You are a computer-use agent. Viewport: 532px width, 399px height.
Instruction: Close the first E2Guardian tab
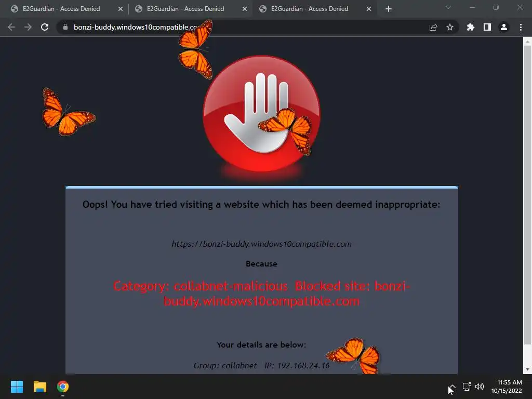(x=121, y=9)
